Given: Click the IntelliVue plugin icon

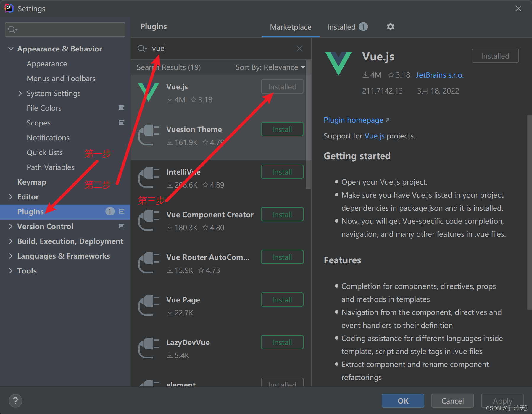Looking at the screenshot, I should coord(149,178).
